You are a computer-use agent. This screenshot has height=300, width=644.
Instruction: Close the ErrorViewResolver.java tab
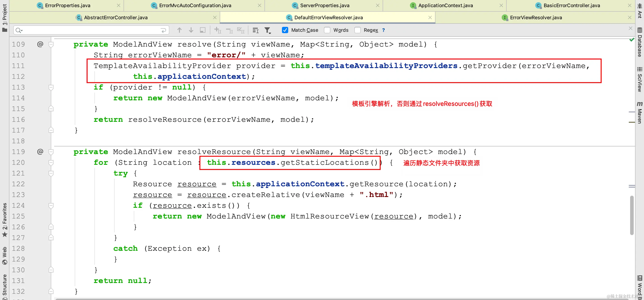629,17
